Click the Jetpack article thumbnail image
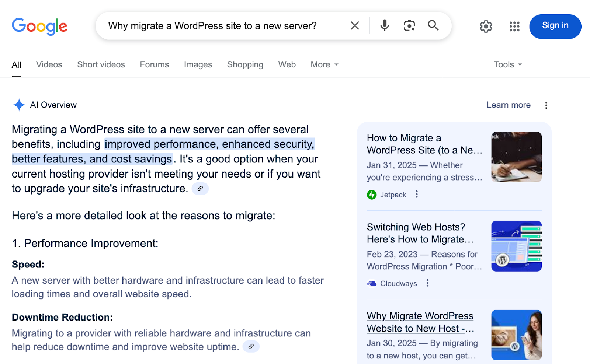 coord(516,157)
